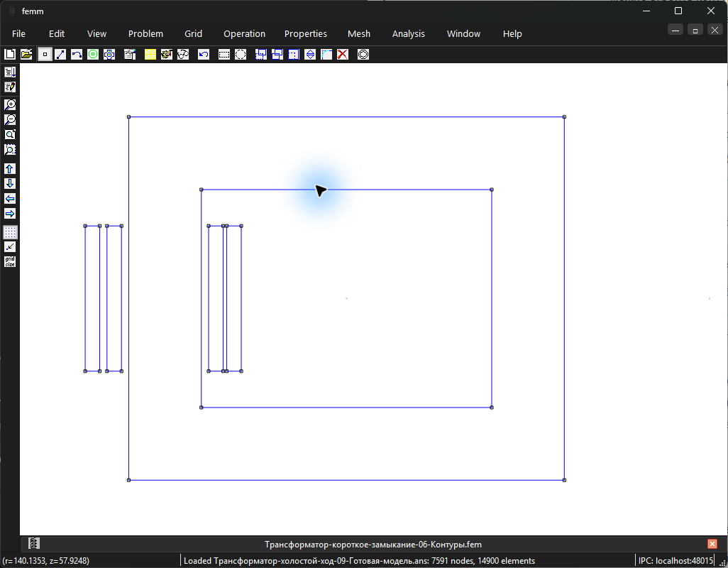Start analysis with the crank icon

pyautogui.click(x=166, y=55)
